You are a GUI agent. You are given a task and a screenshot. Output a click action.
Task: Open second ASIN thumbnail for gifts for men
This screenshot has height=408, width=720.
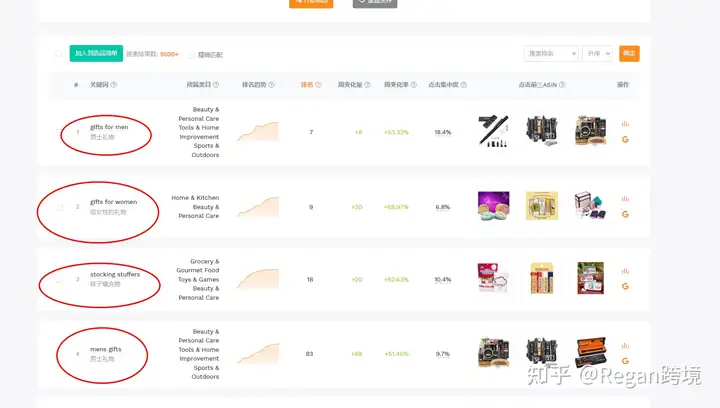click(542, 131)
